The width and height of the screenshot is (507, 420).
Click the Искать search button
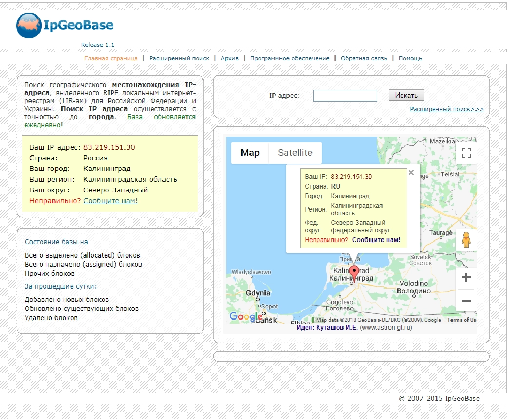406,95
